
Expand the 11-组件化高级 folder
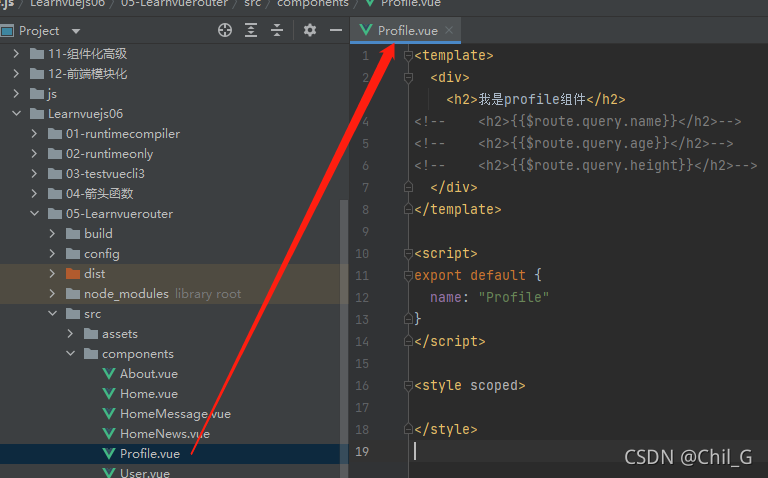point(16,53)
